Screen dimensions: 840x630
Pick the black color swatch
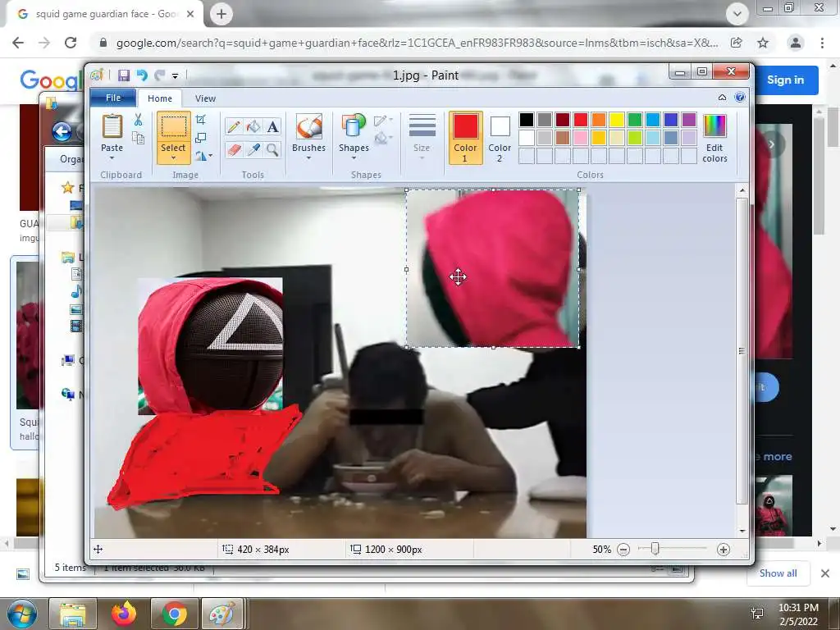[527, 120]
